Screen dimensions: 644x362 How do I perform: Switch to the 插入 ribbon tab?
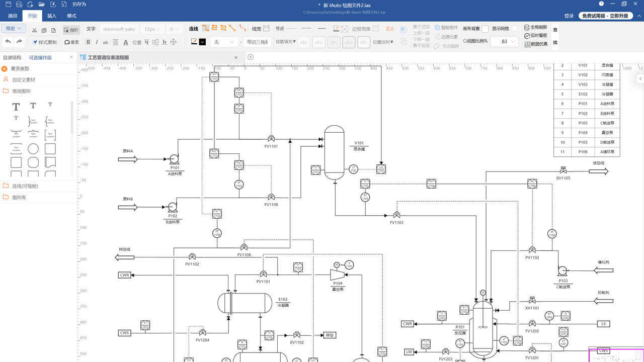coord(52,16)
